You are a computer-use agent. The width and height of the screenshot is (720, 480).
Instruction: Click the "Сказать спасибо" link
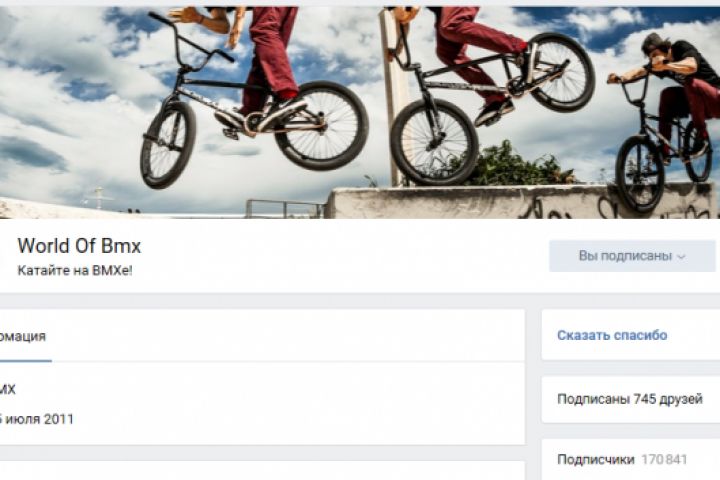612,335
